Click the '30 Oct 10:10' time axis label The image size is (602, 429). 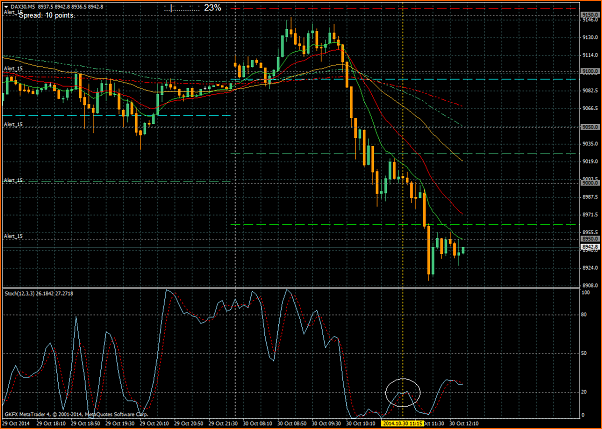pyautogui.click(x=360, y=424)
